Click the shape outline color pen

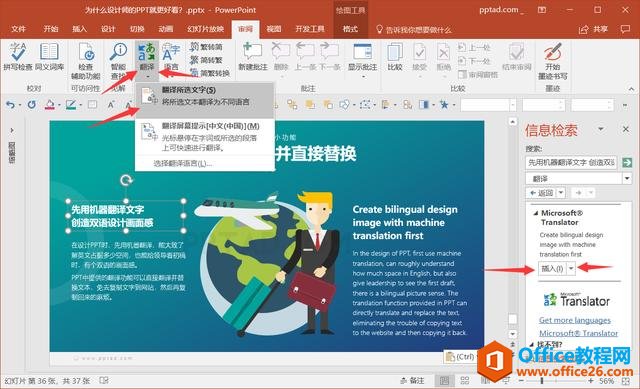(71, 105)
